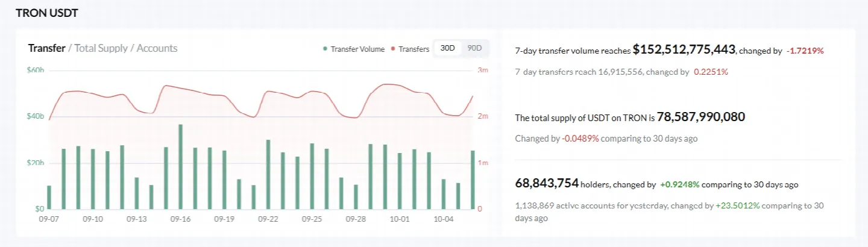Click the 10-04 date axis label
The image size is (868, 247).
[444, 219]
